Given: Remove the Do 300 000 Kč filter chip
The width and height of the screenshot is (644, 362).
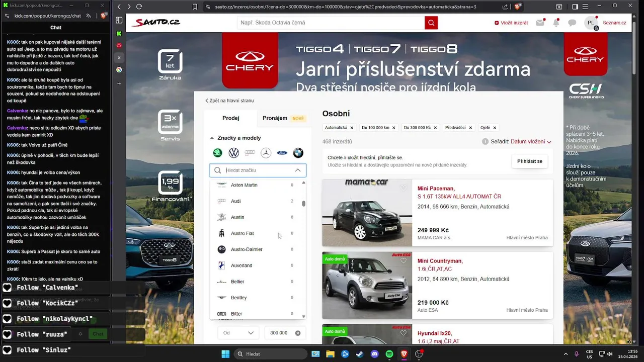Looking at the screenshot, I should (435, 128).
